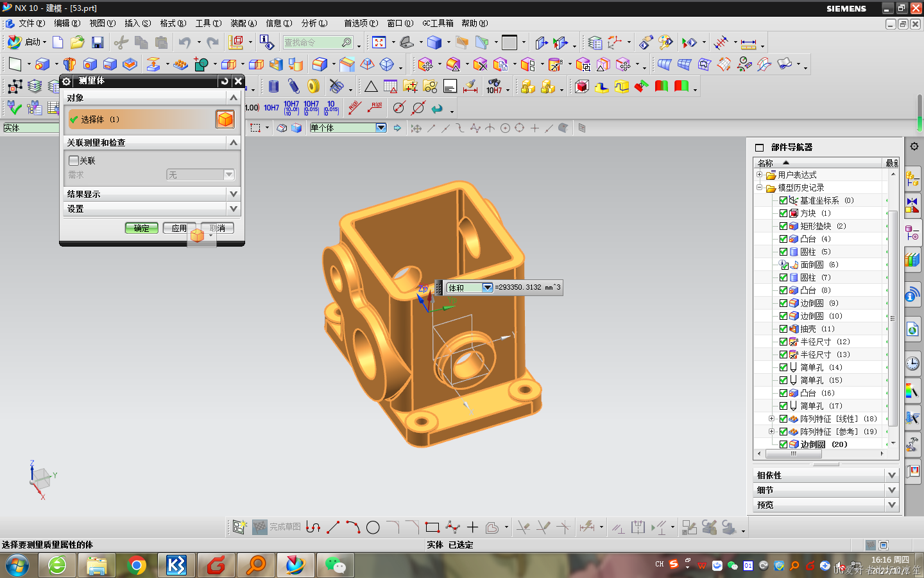
Task: Open the 帮助(H) menu
Action: click(x=474, y=23)
